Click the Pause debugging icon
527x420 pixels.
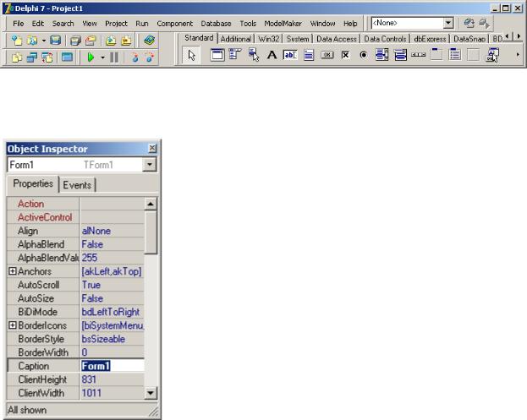pyautogui.click(x=114, y=57)
